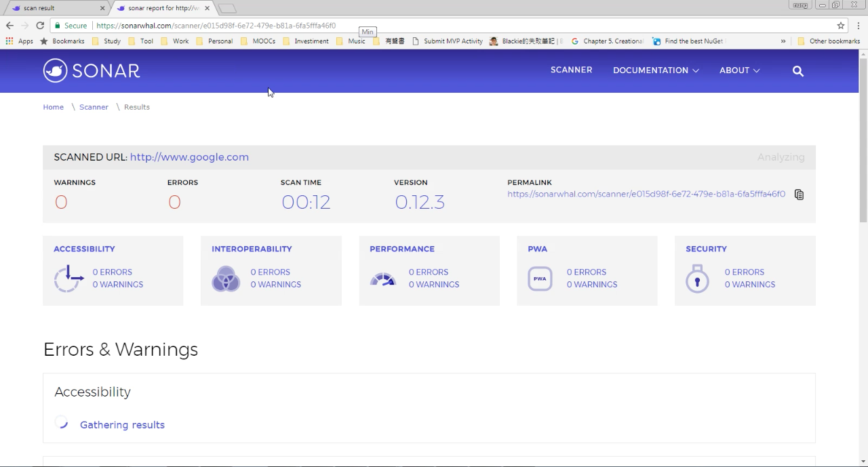Click the Accessibility category icon
The height and width of the screenshot is (467, 868).
[x=68, y=278]
